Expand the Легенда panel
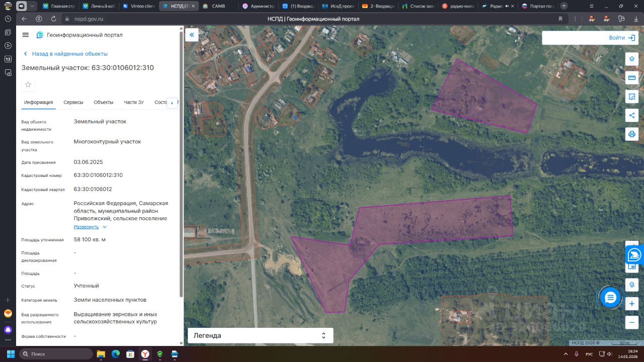This screenshot has height=362, width=644. point(261,335)
